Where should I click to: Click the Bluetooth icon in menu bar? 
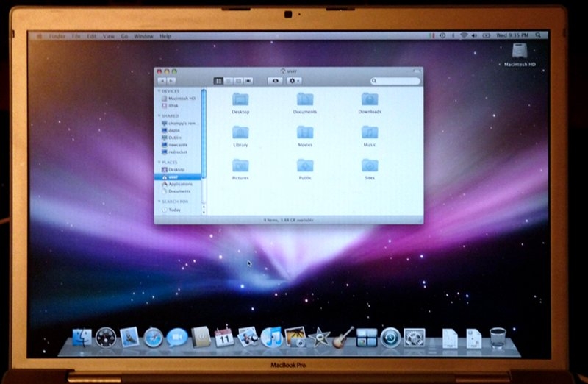tap(453, 35)
